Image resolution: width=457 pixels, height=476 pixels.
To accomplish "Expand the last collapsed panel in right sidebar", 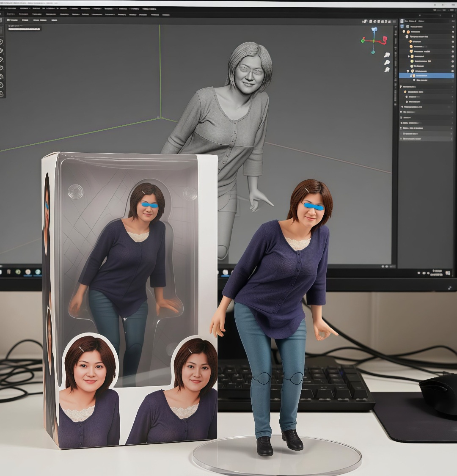I will (401, 138).
